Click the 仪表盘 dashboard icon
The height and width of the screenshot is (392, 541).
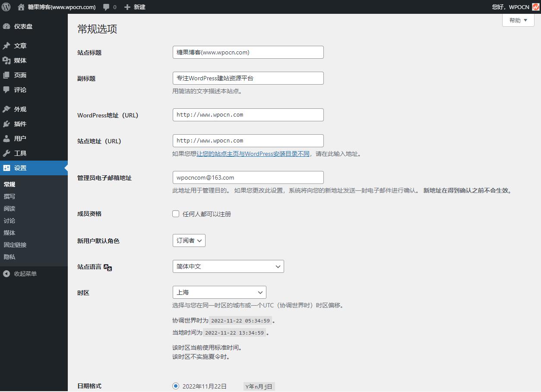point(6,26)
